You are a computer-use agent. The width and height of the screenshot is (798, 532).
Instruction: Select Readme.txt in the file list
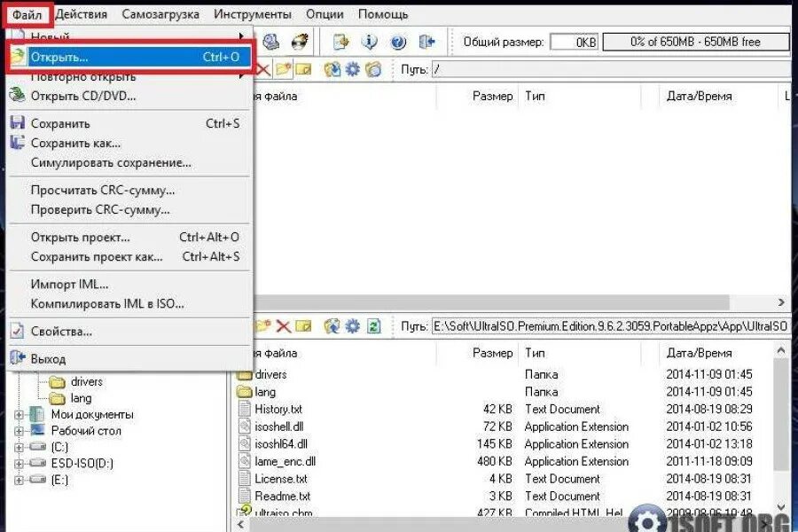pyautogui.click(x=283, y=496)
